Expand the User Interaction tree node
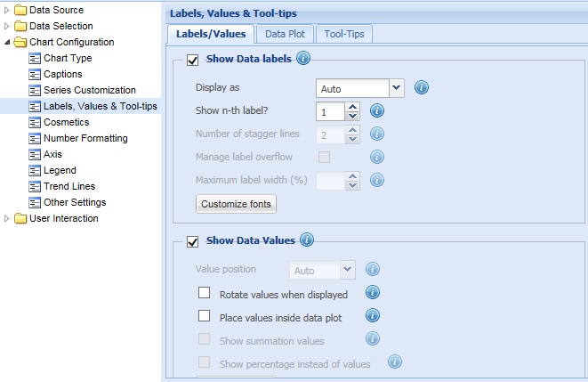The height and width of the screenshot is (382, 588). click(x=8, y=218)
